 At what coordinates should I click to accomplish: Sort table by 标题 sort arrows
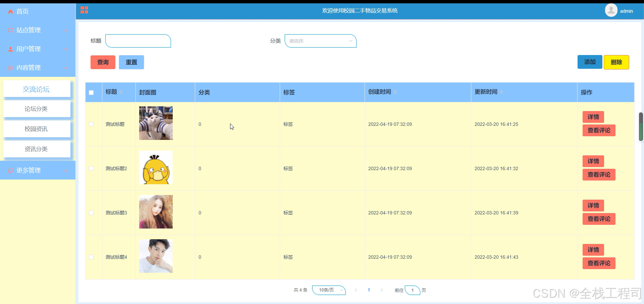(121, 92)
